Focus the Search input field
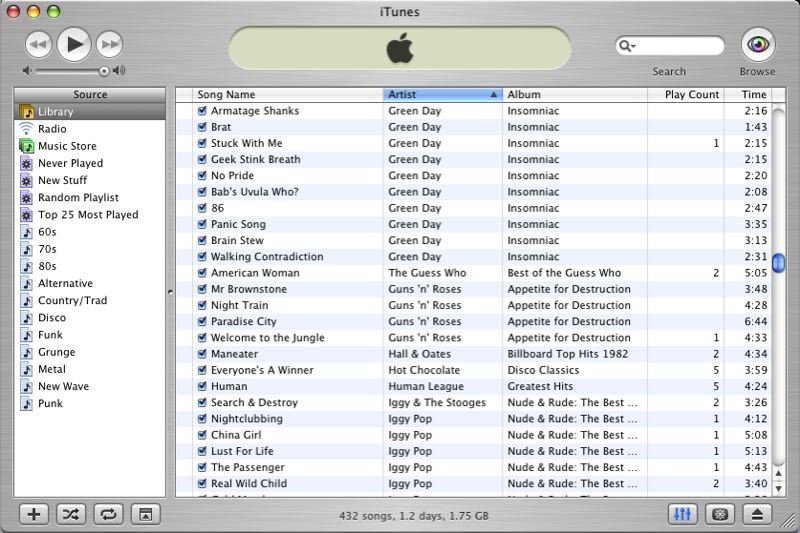The height and width of the screenshot is (533, 800). point(669,46)
